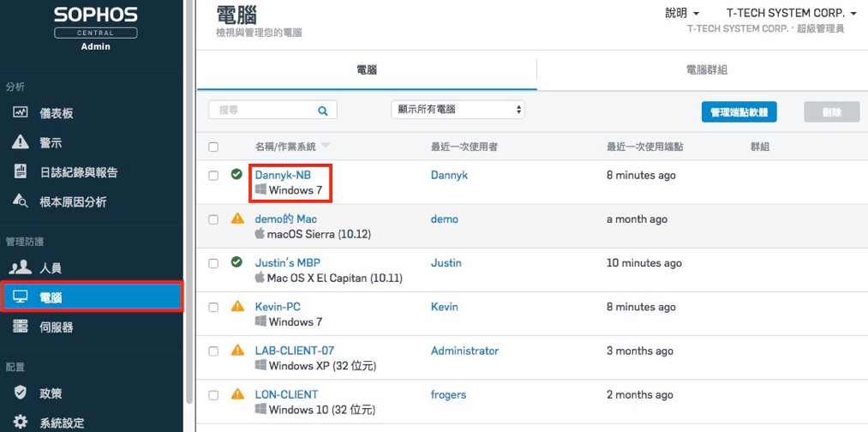This screenshot has height=432, width=868.
Task: Check the box for Dannyk-NB
Action: pyautogui.click(x=213, y=176)
